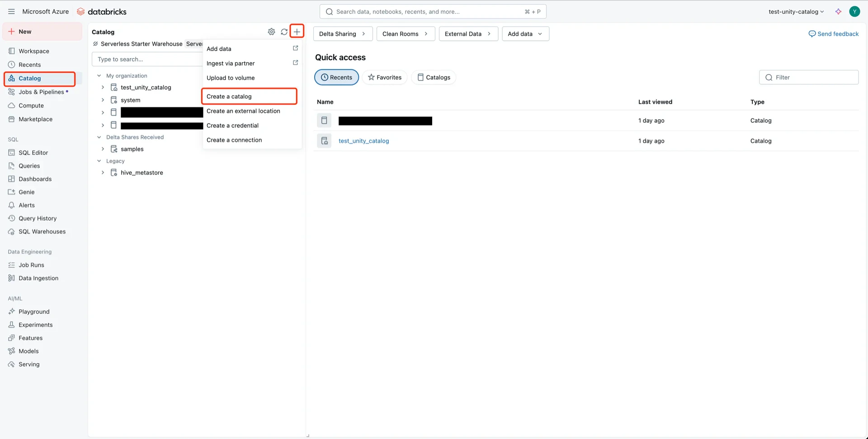Switch to Catalogs tab
The image size is (868, 439).
[434, 77]
